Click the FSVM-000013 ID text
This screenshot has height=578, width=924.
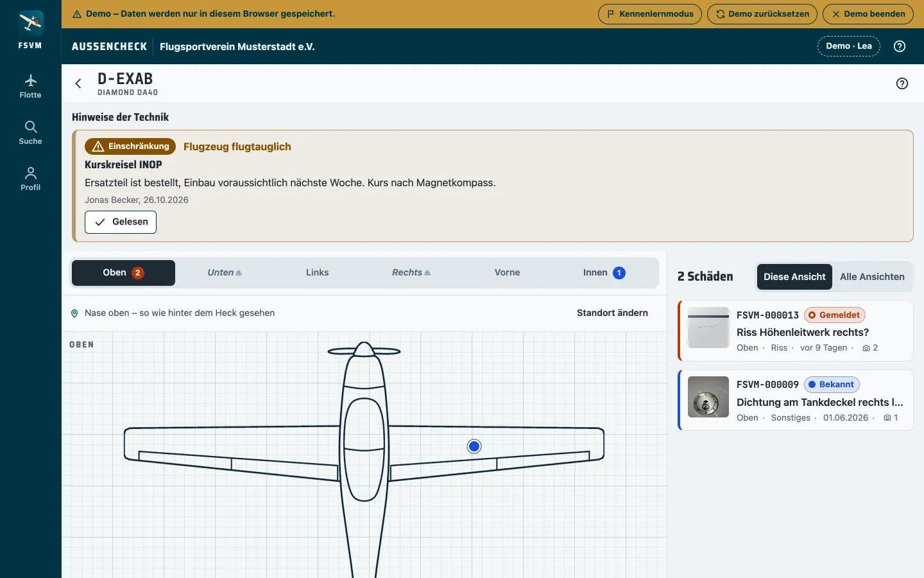point(767,315)
